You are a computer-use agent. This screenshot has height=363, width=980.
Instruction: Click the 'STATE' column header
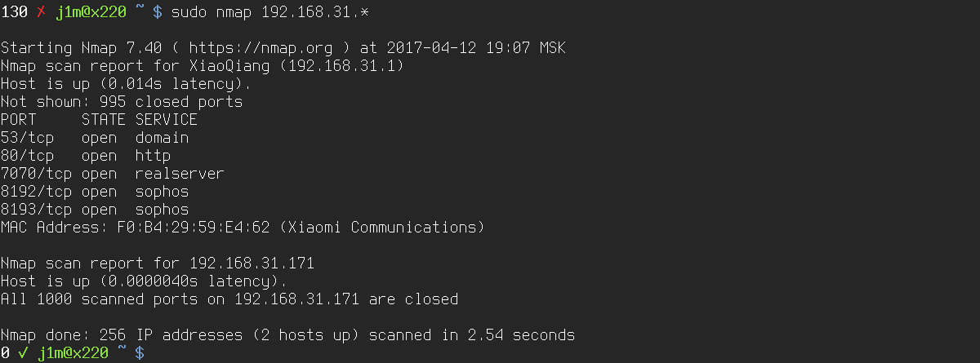[x=104, y=120]
